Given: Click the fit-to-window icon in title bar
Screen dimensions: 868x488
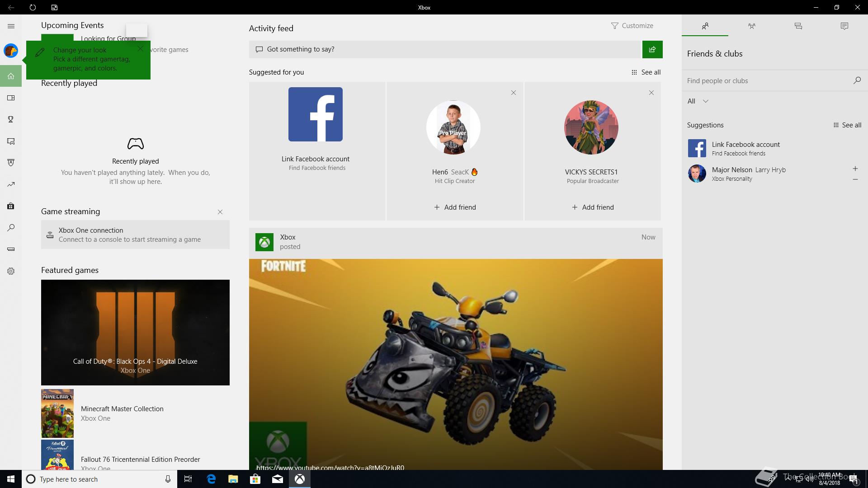Looking at the screenshot, I should coord(54,7).
